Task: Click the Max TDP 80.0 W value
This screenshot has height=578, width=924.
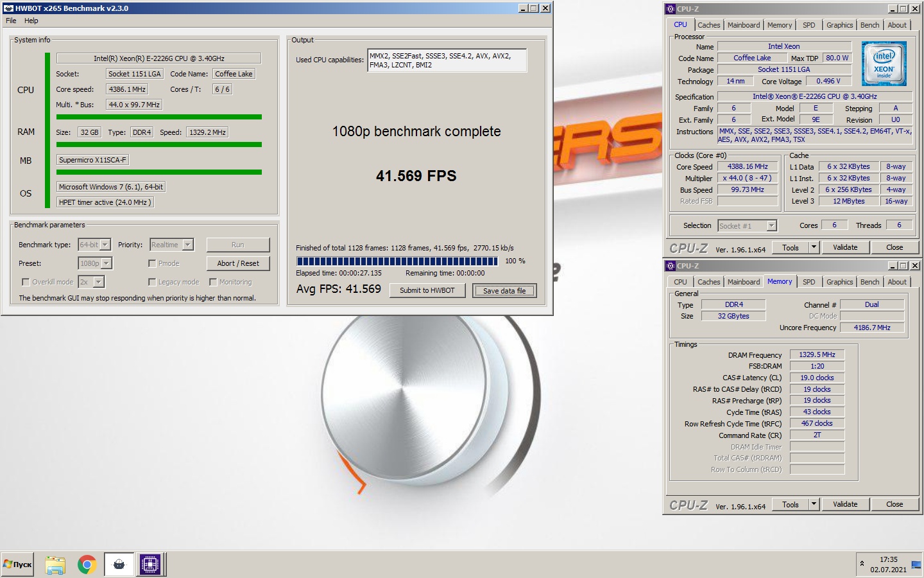Action: coord(837,58)
